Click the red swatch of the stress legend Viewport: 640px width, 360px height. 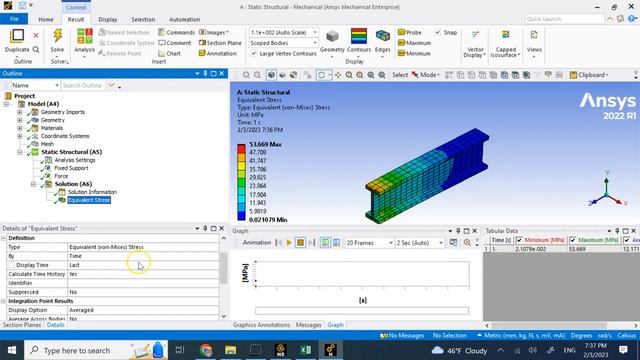click(x=241, y=149)
